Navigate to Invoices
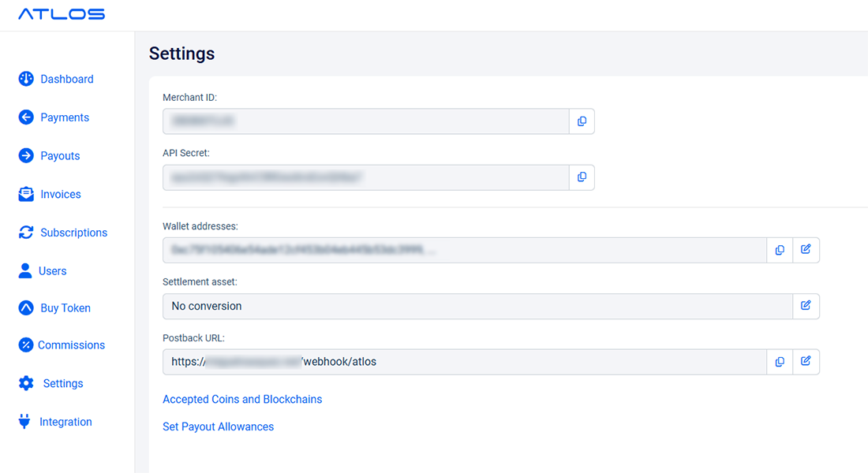This screenshot has width=868, height=473. (x=60, y=194)
